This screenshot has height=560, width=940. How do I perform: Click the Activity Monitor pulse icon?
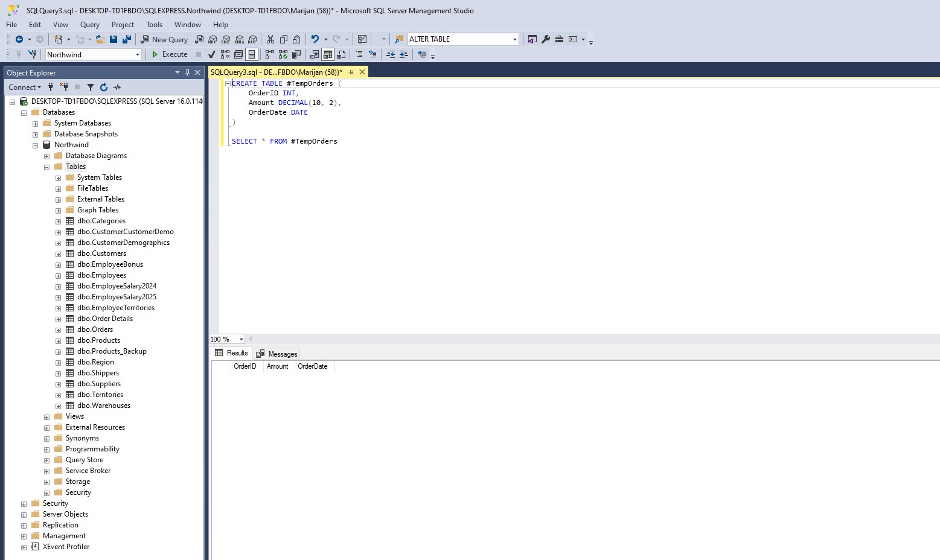117,87
